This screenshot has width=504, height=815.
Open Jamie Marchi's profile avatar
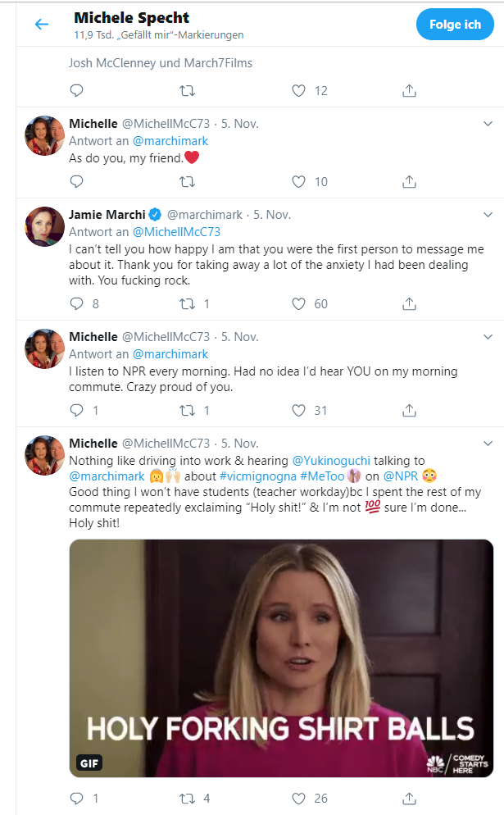coord(45,226)
